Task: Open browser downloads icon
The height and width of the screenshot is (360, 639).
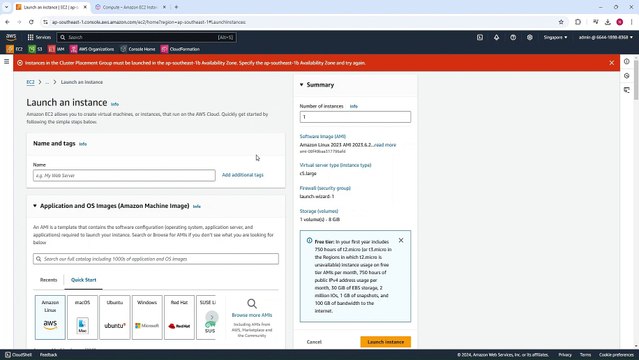Action: (608, 22)
